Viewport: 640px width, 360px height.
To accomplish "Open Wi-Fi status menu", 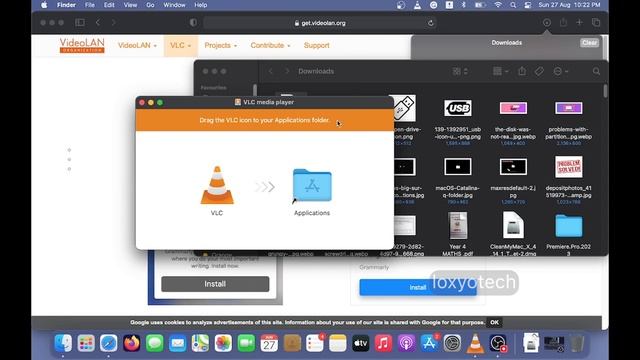I will click(x=498, y=5).
